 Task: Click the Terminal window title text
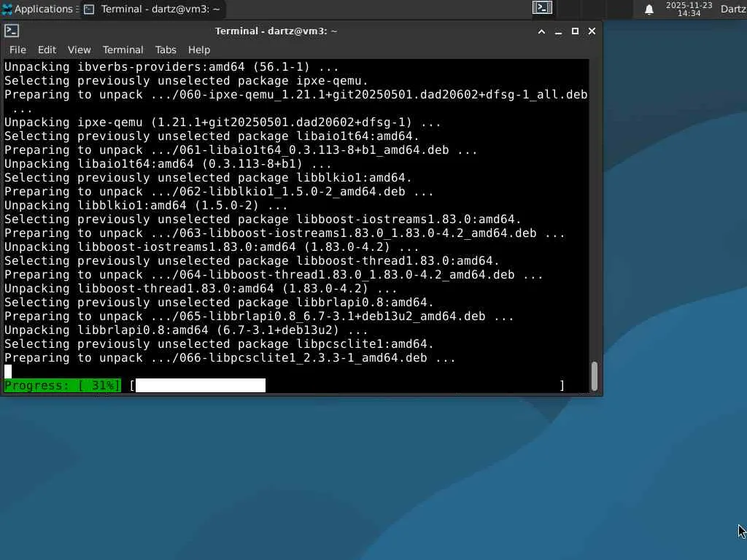[x=276, y=31]
